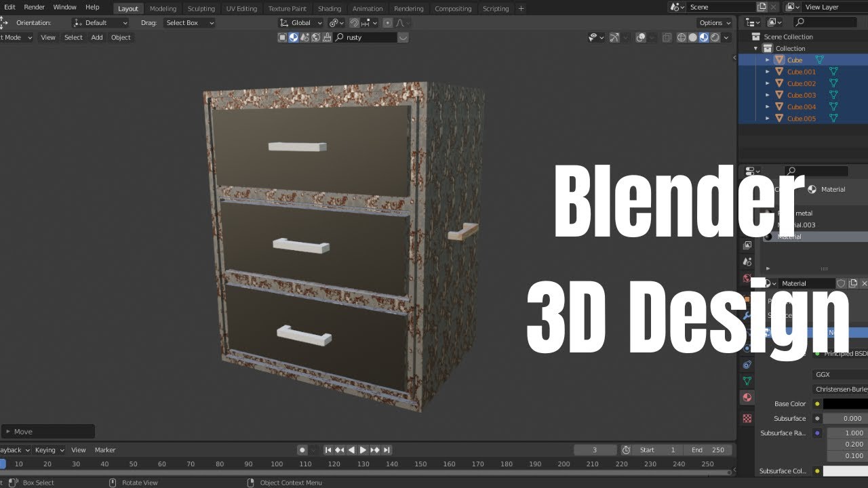Collapse the Collection in the outliner
This screenshot has height=488, width=868.
pyautogui.click(x=755, y=49)
